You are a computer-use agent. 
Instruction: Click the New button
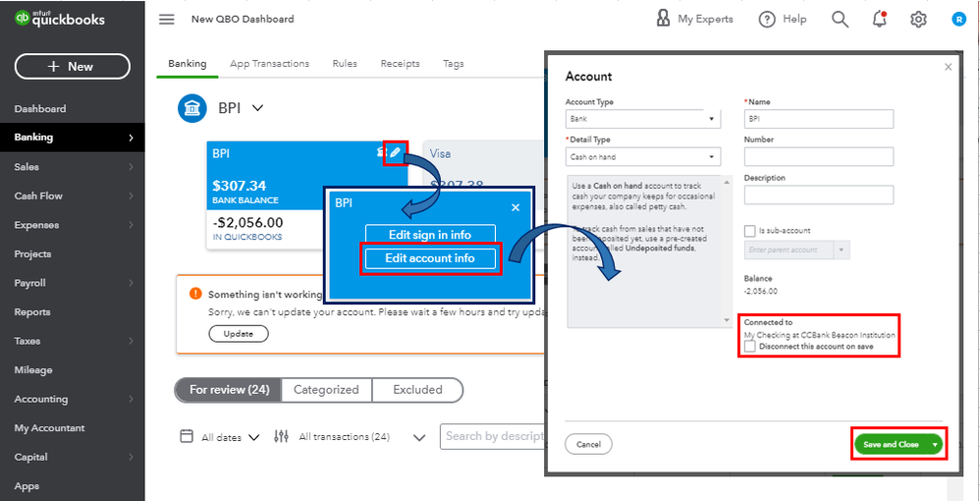pyautogui.click(x=73, y=66)
